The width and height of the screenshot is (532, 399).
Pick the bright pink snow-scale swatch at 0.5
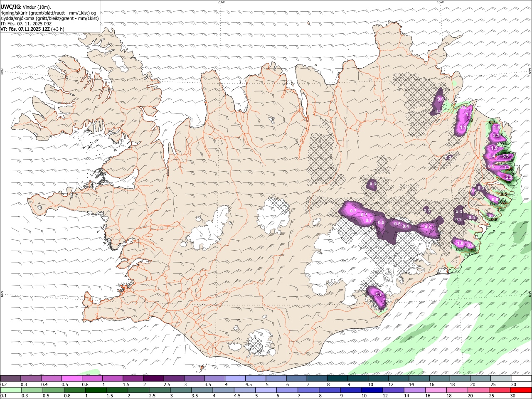coord(71,379)
